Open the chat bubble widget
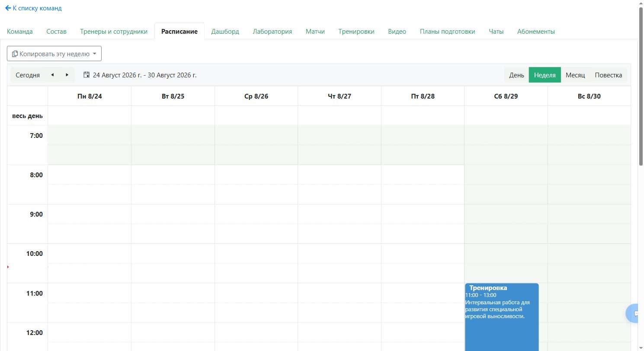644x351 pixels. tap(635, 313)
